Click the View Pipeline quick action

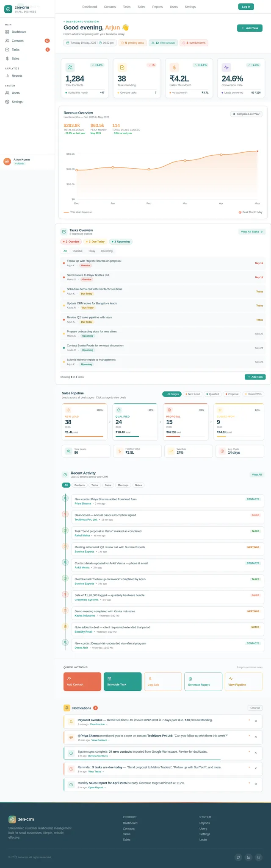coord(243,681)
